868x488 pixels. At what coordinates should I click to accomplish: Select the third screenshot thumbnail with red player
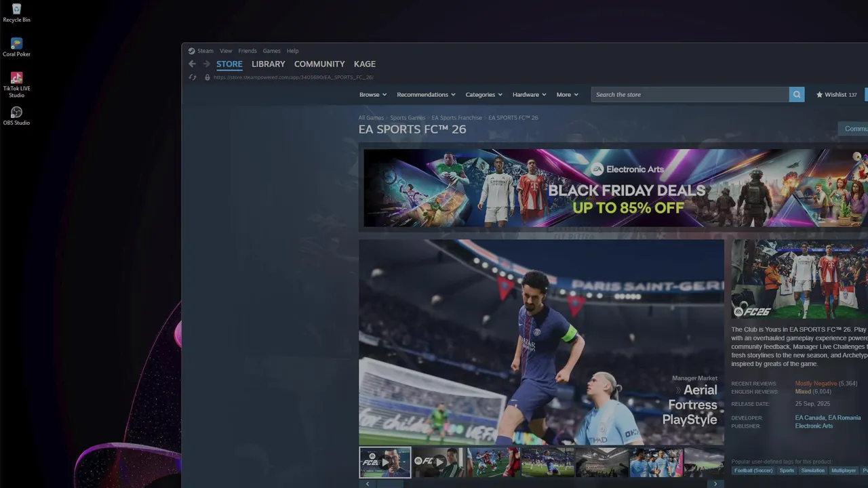(x=494, y=462)
